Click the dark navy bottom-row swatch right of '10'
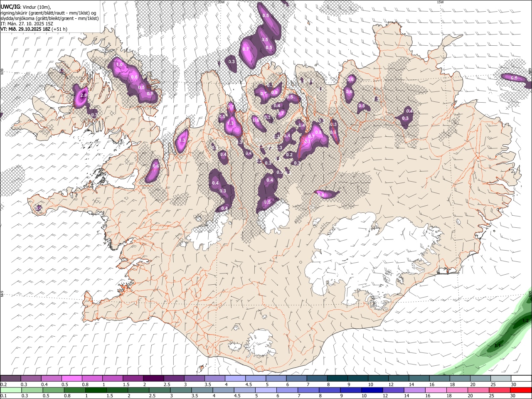Image resolution: width=532 pixels, height=399 pixels. [372, 390]
